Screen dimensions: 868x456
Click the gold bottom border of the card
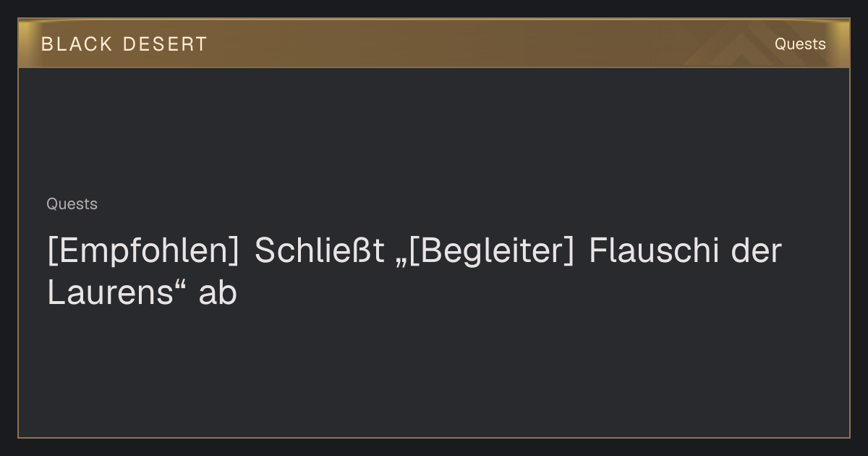[434, 437]
